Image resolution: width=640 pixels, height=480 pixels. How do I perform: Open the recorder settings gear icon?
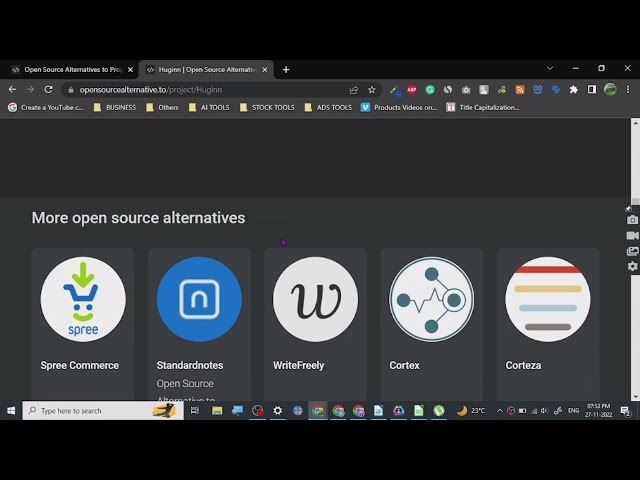632,267
